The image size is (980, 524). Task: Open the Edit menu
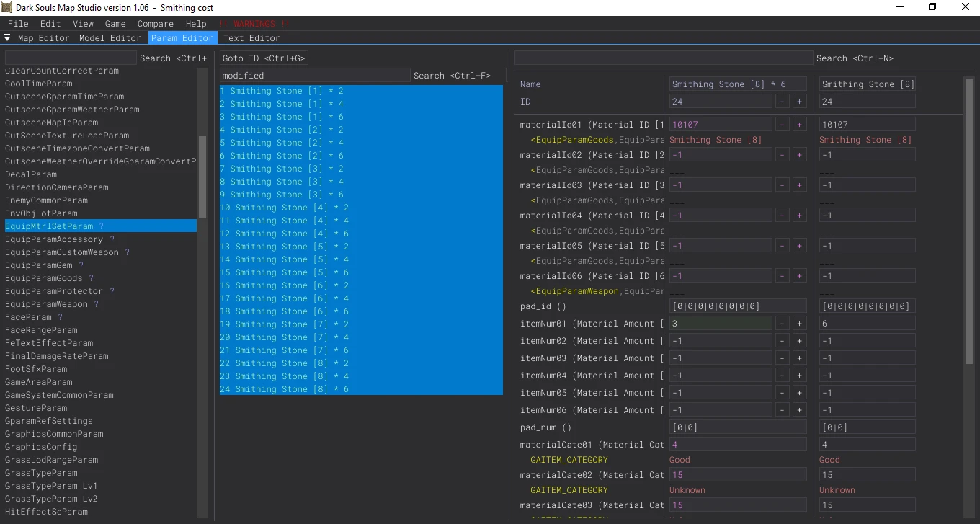pos(50,24)
